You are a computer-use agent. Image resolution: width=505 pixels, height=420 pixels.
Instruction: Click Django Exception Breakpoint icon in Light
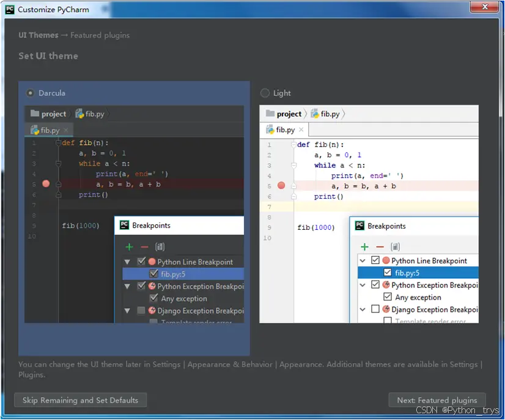pos(386,309)
